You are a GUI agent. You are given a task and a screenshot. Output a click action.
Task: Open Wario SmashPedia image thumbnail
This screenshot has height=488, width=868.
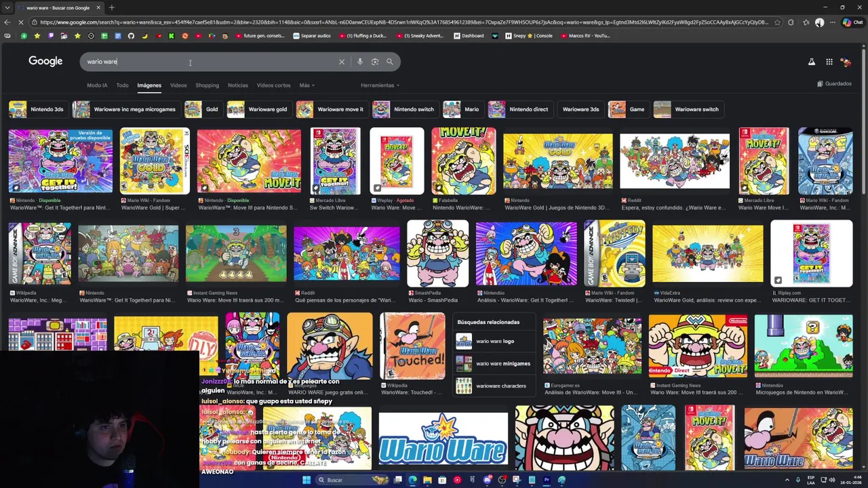(437, 253)
